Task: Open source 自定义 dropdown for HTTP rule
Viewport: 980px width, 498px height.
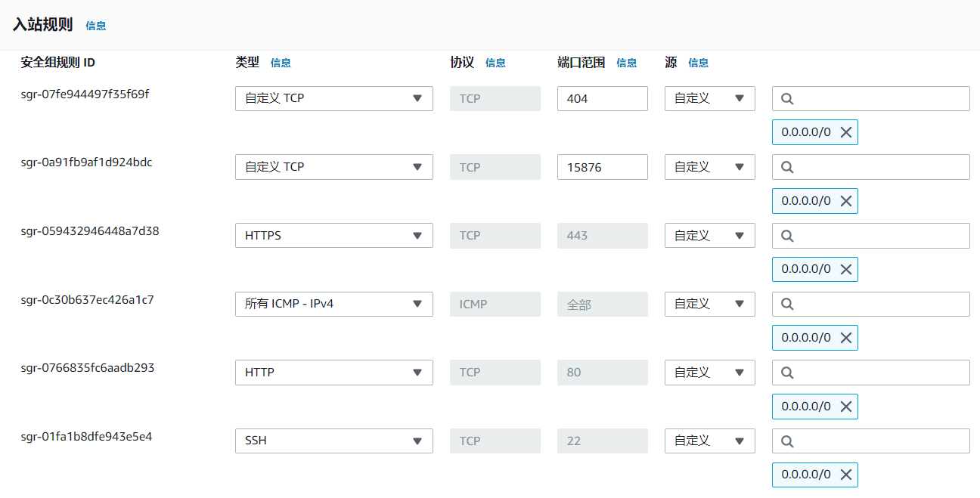Action: 709,373
